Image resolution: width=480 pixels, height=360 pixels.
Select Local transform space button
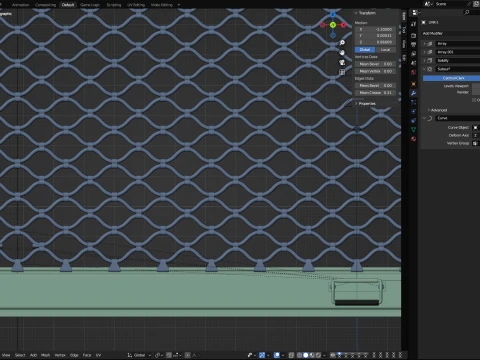pyautogui.click(x=385, y=50)
